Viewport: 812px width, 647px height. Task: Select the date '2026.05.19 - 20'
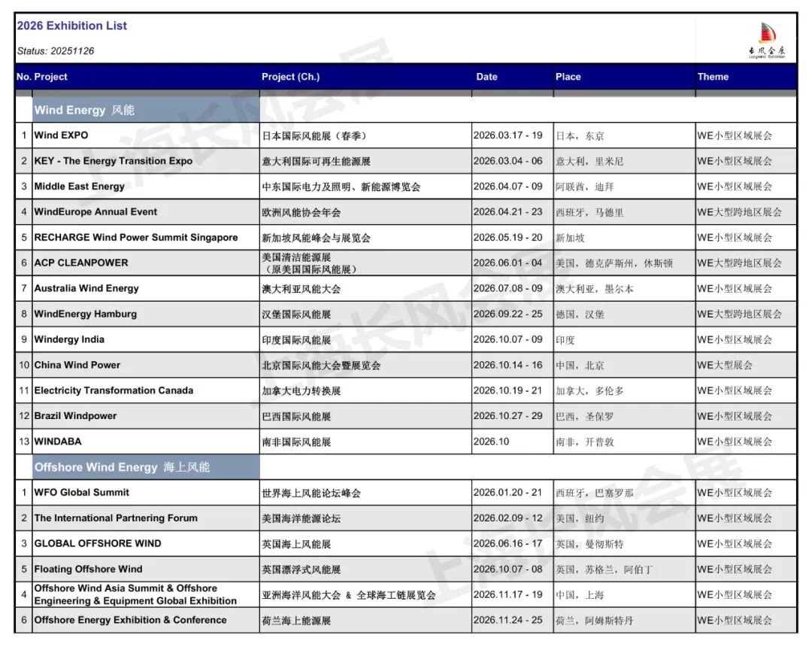(508, 237)
